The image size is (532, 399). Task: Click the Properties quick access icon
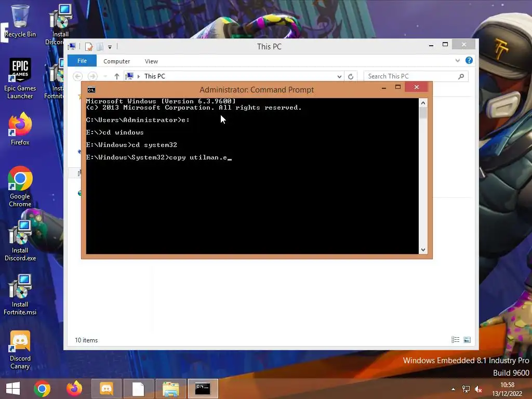(89, 47)
